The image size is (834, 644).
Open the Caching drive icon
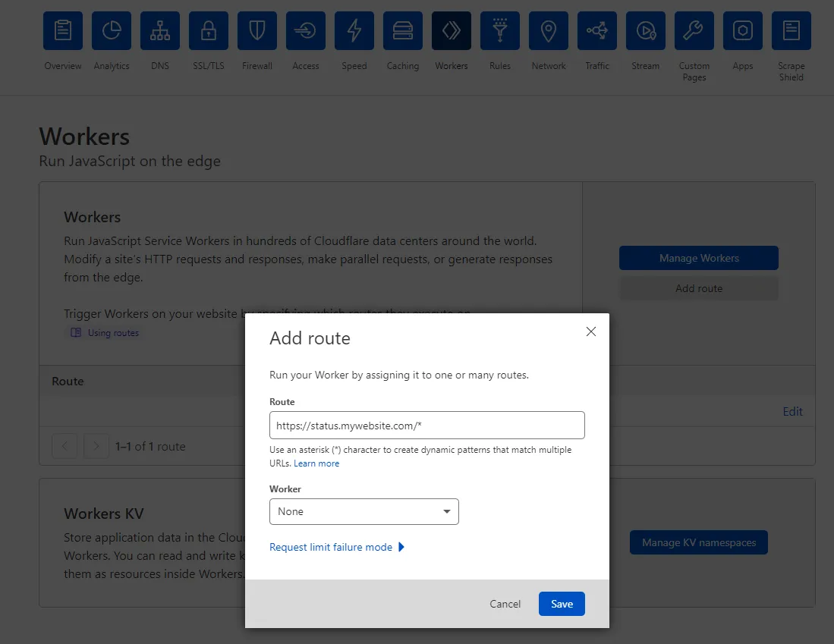coord(403,30)
